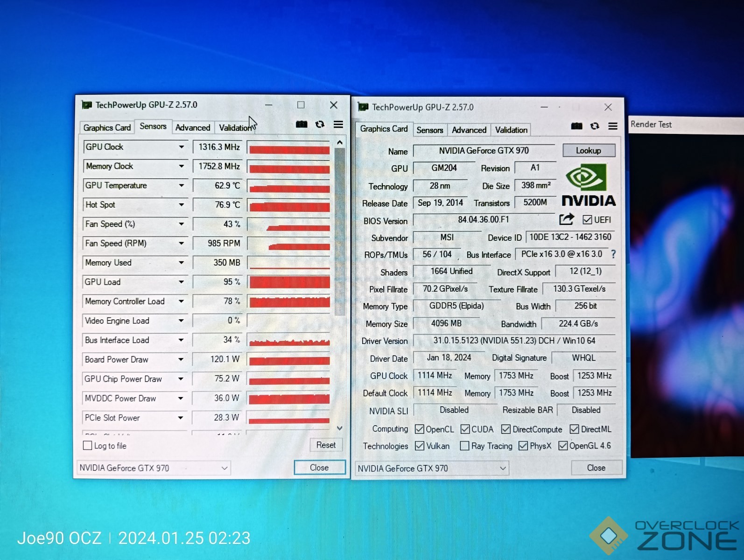Open the Fan Speed (%) sensor dropdown arrow
The height and width of the screenshot is (560, 744).
[181, 224]
